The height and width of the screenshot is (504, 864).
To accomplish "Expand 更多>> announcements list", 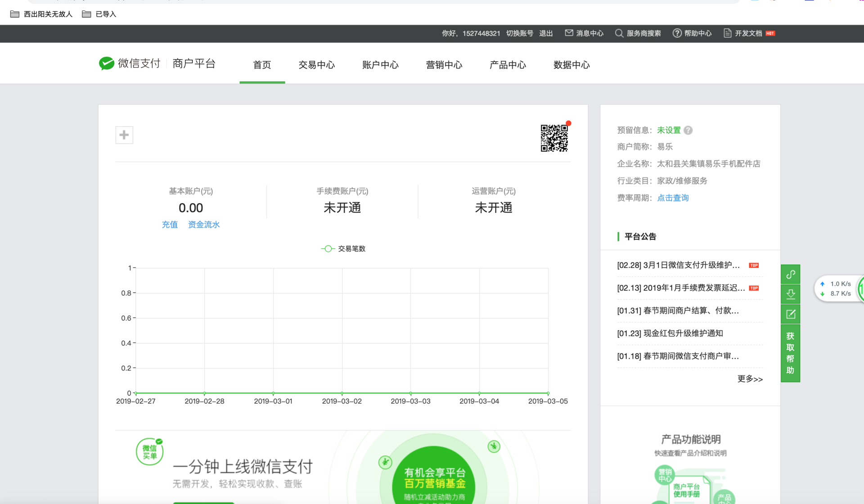I will (x=750, y=379).
